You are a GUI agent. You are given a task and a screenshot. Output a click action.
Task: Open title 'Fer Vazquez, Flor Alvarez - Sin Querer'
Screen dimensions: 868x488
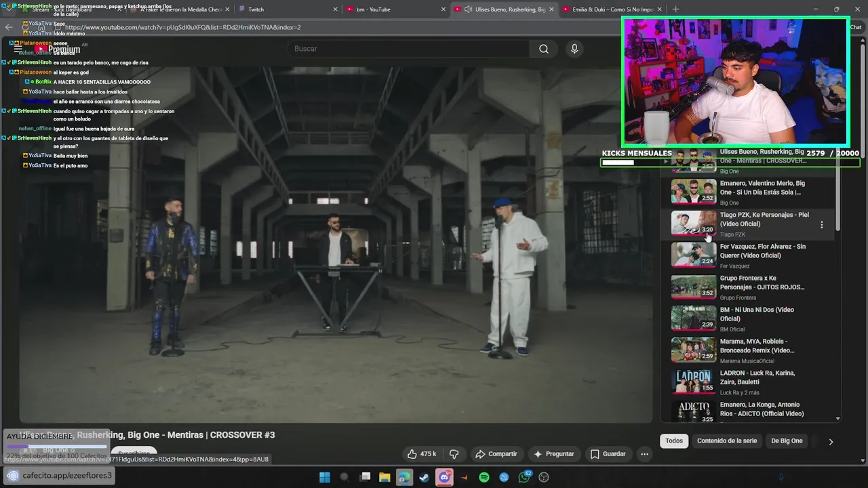pos(763,251)
